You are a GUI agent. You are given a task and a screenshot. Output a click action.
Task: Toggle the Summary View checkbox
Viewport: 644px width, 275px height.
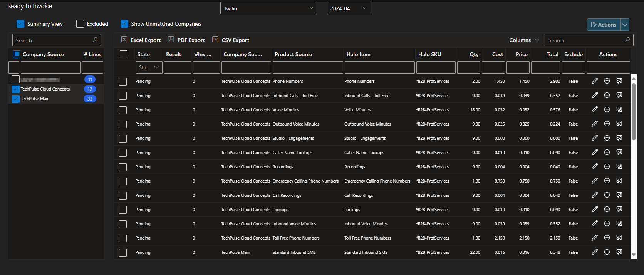point(20,24)
